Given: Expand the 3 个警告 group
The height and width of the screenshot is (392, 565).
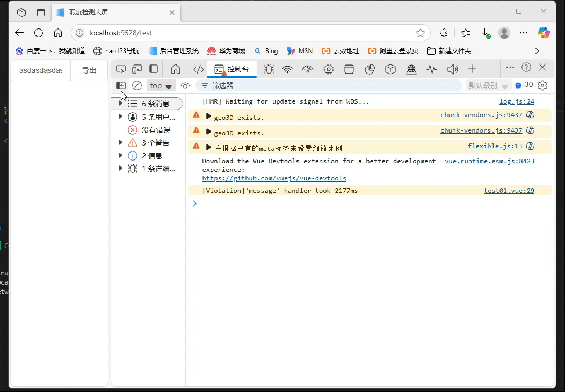Looking at the screenshot, I should (x=120, y=143).
